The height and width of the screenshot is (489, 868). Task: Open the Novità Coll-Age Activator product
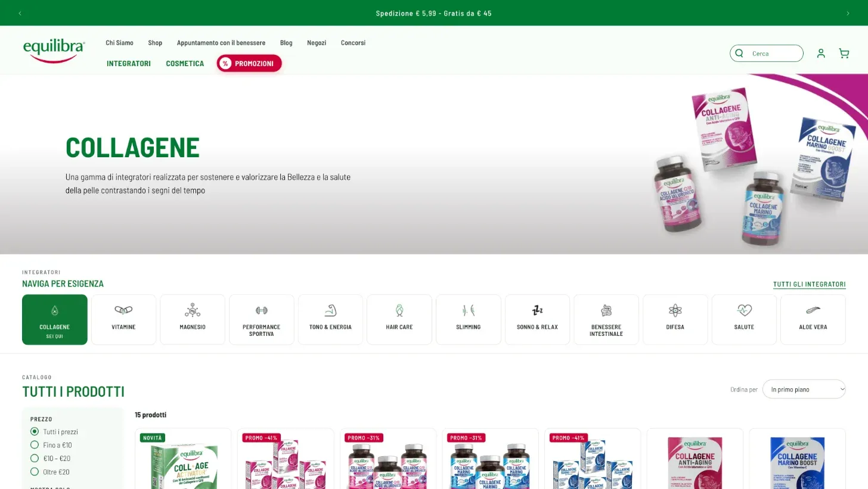point(183,459)
